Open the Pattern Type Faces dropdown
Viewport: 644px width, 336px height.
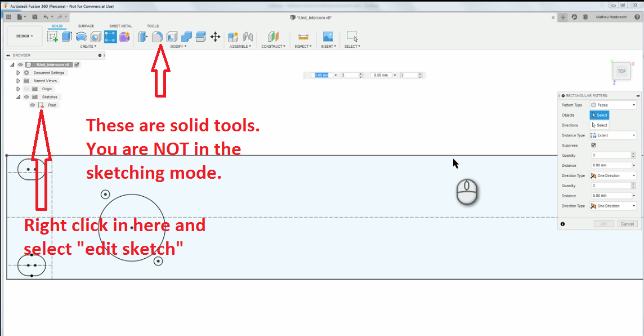[613, 105]
